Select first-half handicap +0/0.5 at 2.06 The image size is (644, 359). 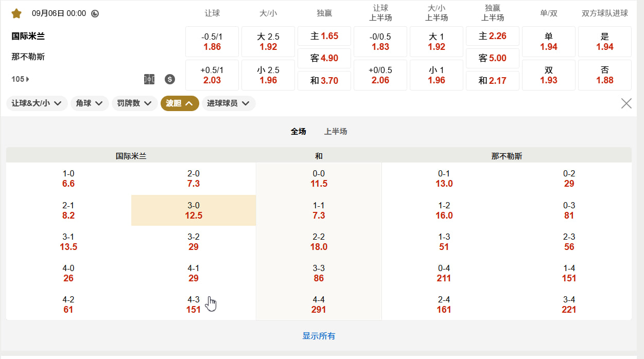[380, 75]
